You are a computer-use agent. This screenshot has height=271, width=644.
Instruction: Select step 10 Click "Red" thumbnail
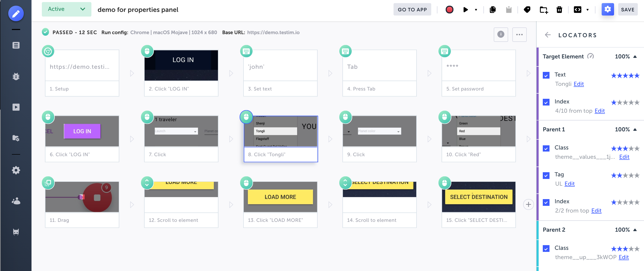tap(478, 131)
